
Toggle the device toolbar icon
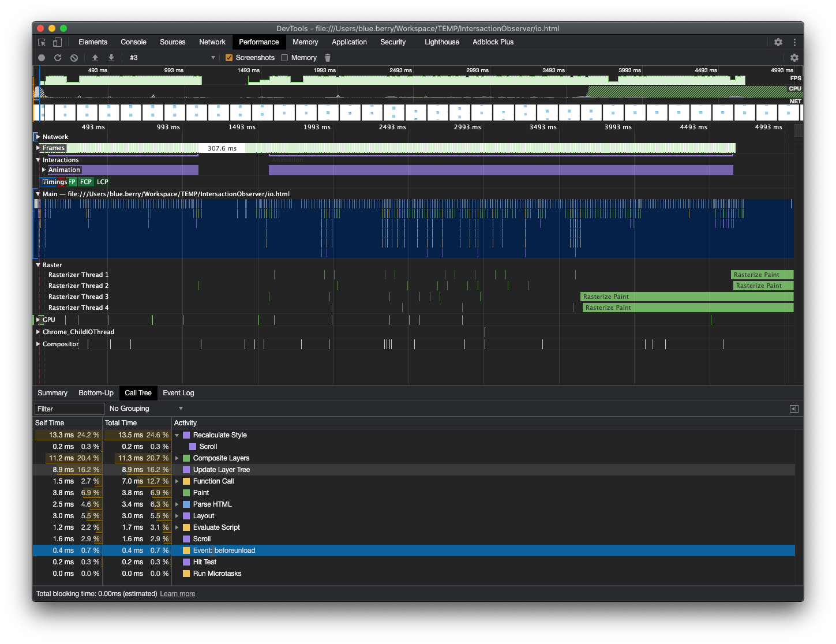[x=57, y=42]
